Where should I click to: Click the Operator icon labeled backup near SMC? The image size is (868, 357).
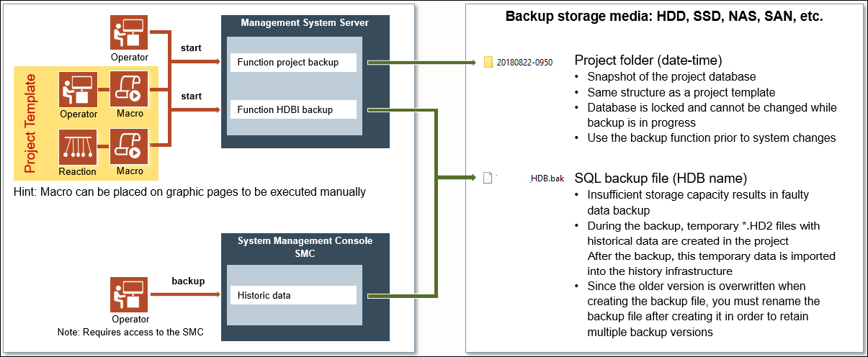[x=130, y=294]
